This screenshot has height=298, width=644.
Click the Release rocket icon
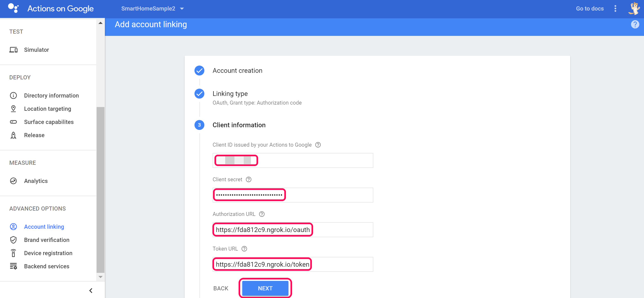tap(14, 135)
